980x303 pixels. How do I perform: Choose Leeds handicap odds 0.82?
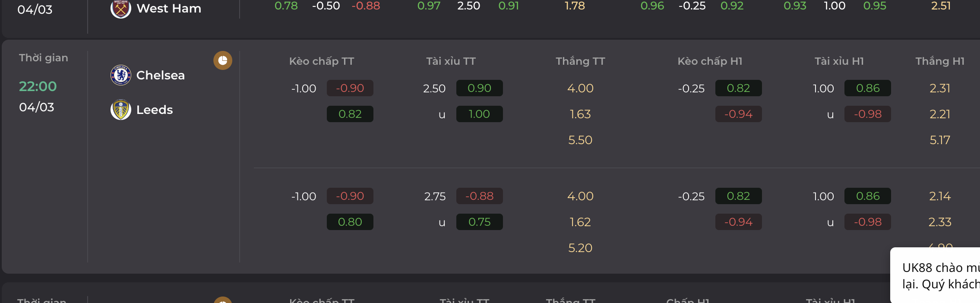[x=350, y=114]
